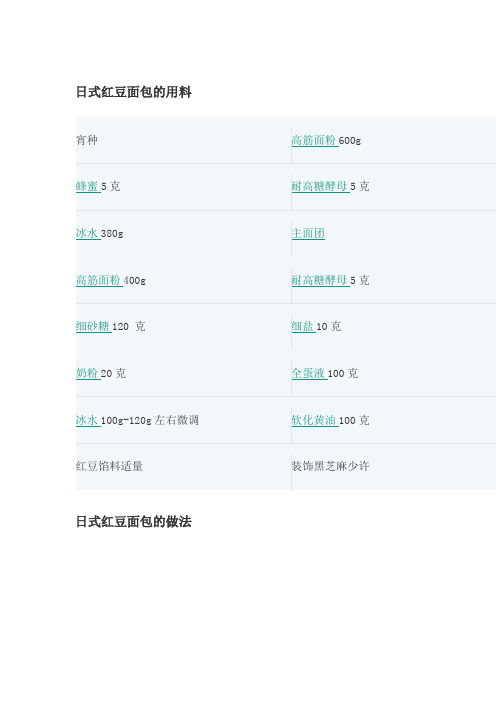Viewport: 496px width, 702px height.
Task: Open 耐高糖酵母 link beside 高筋面粉 400g
Action: coord(320,280)
